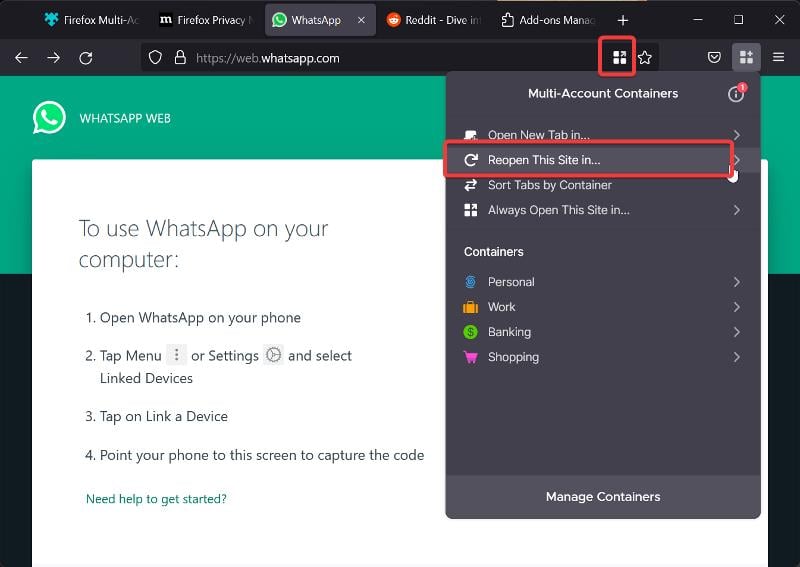Select the WhatsApp tab
Viewport: 800px width, 567px height.
point(320,20)
